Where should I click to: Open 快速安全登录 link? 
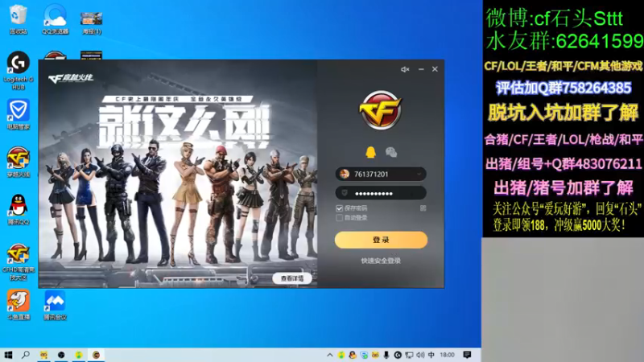tap(381, 261)
